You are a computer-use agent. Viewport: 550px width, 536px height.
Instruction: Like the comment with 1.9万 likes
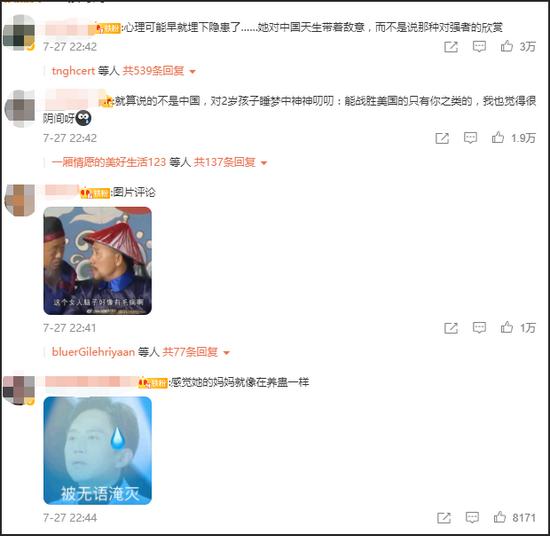pos(498,138)
